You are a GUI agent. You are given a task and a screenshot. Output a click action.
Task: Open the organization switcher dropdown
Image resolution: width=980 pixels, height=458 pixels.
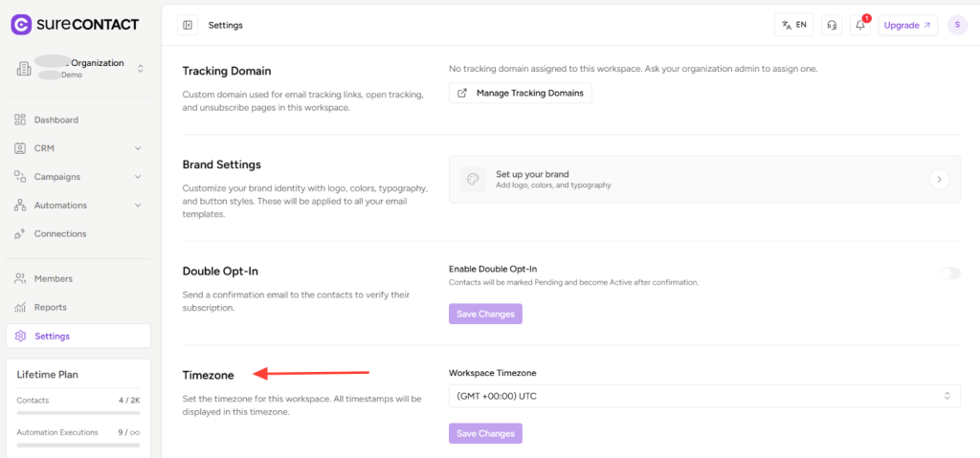click(x=140, y=68)
